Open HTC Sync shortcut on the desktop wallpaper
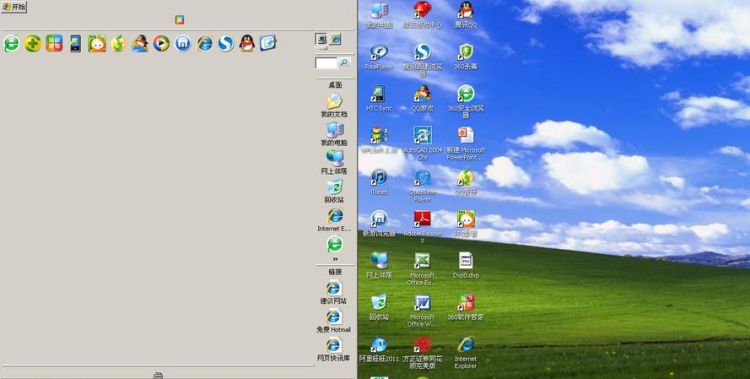Screen dimensions: 750x379 (x=379, y=99)
